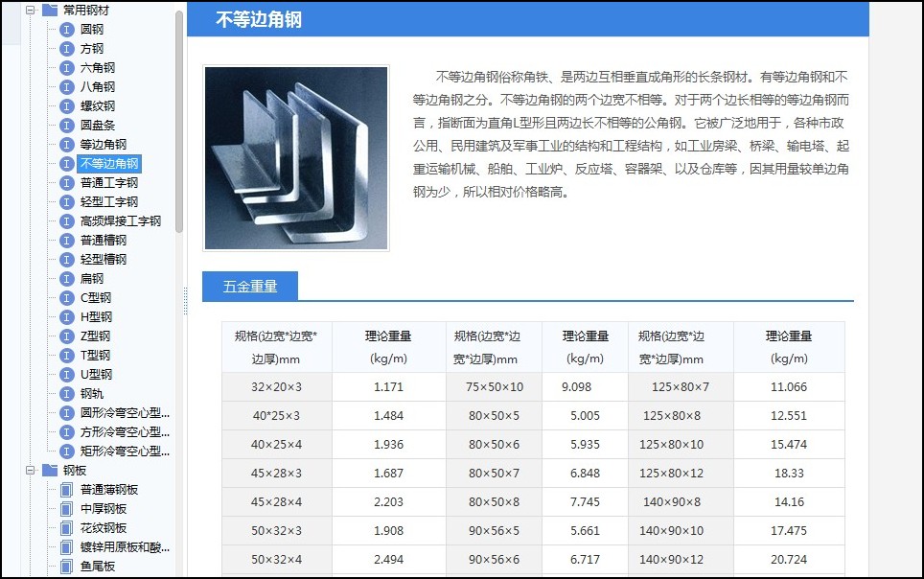Click the panel splitter handle

pos(184,299)
